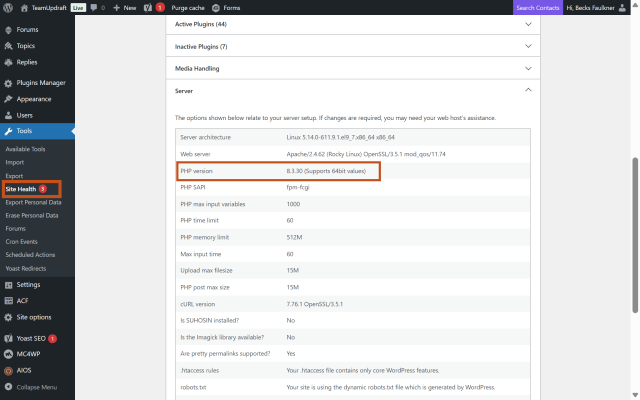The image size is (640, 400).
Task: Click the Replies sidebar icon
Action: pos(8,62)
